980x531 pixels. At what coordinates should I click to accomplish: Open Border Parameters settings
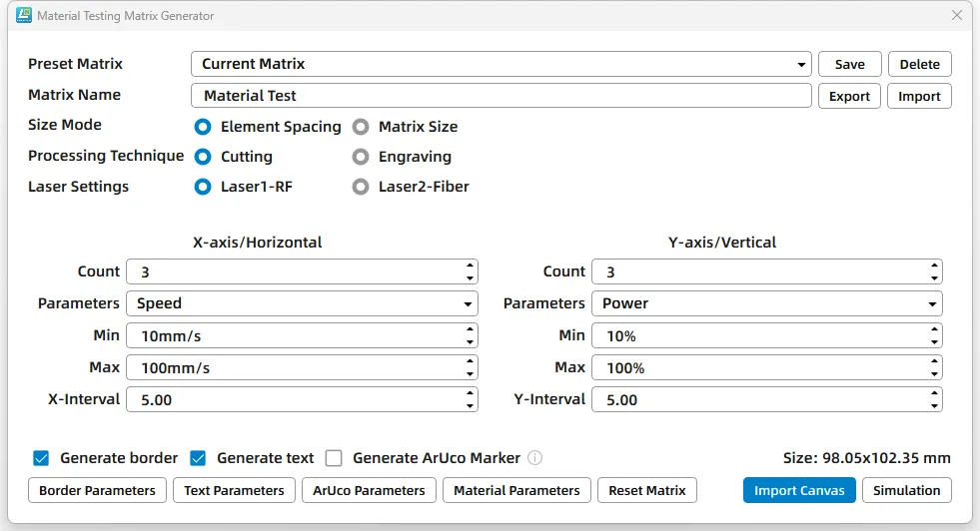(x=97, y=490)
